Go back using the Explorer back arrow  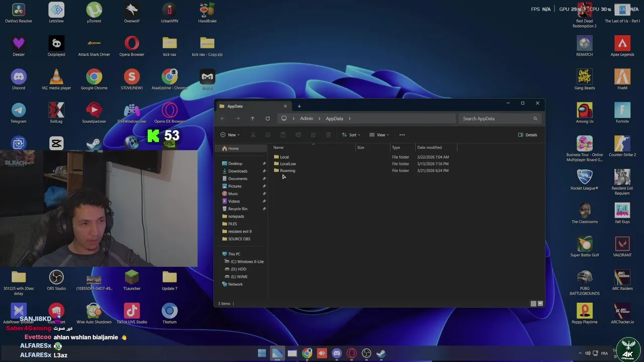pos(222,119)
